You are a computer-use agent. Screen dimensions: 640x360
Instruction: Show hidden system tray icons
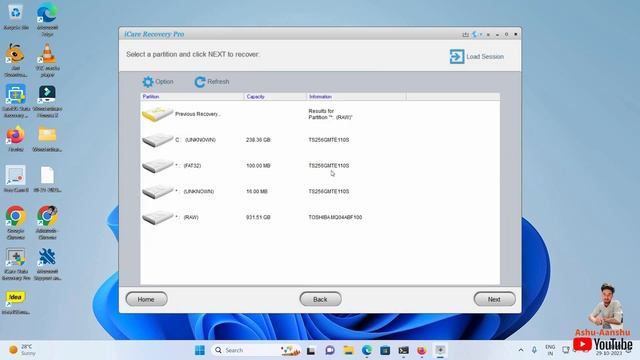(x=521, y=350)
